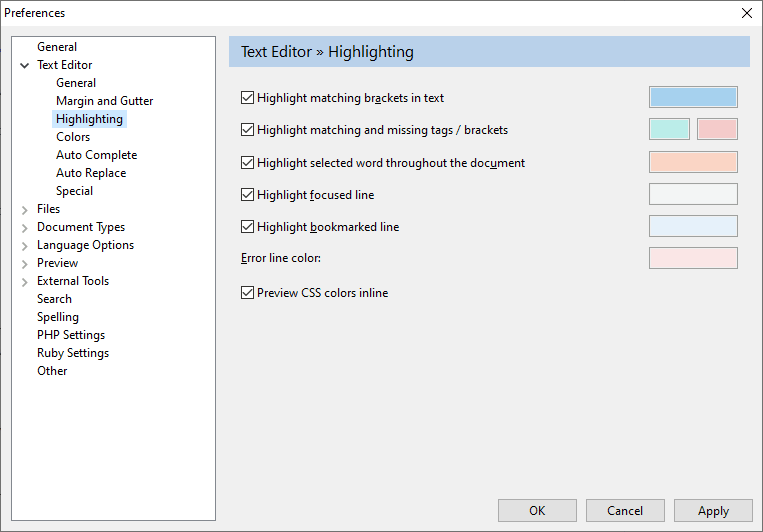Go to PHP Settings in sidebar
763x532 pixels.
click(x=71, y=335)
